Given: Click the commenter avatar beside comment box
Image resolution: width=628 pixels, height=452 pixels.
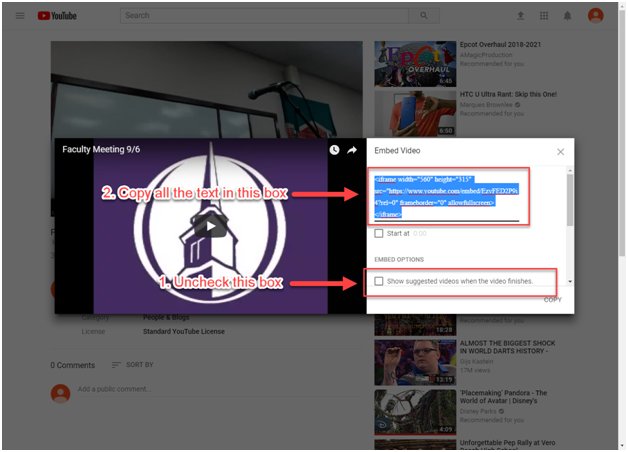Looking at the screenshot, I should point(60,394).
